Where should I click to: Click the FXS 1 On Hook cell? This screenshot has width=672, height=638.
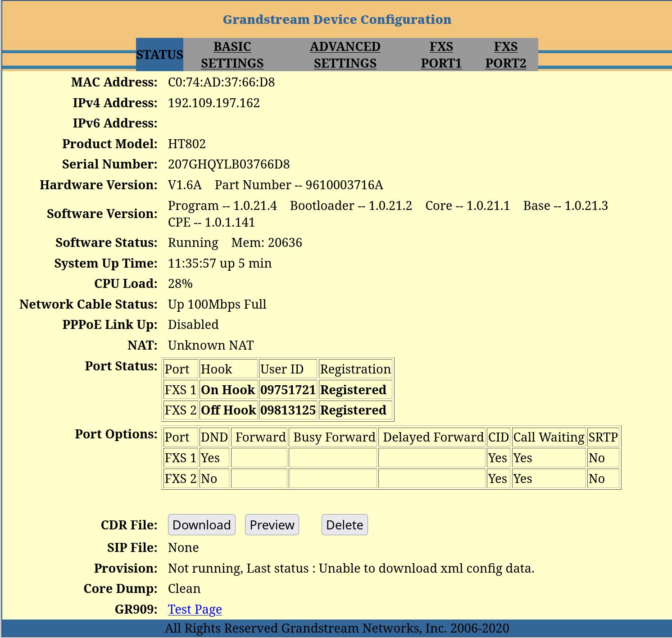228,390
